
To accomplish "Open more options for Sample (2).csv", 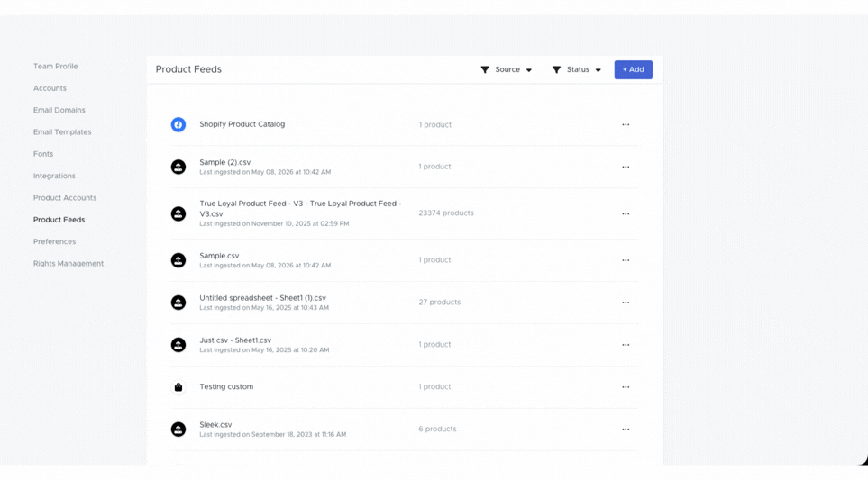I will click(x=626, y=167).
